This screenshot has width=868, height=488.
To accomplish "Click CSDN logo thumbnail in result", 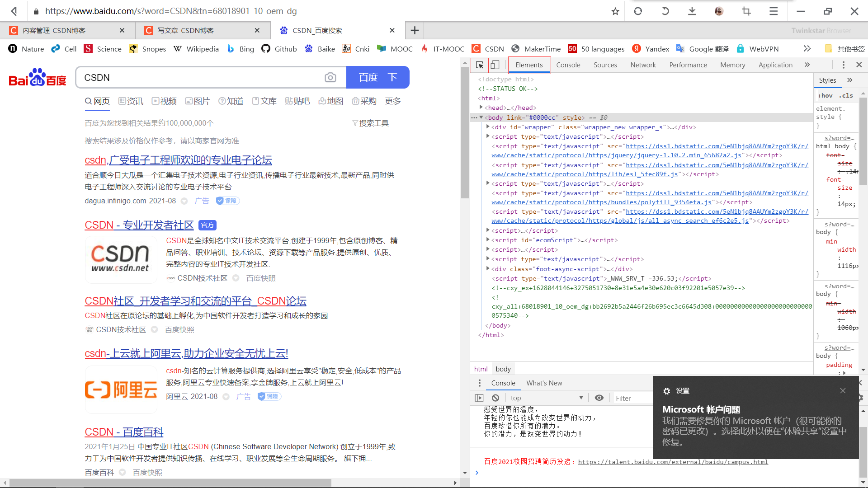I will (x=121, y=259).
